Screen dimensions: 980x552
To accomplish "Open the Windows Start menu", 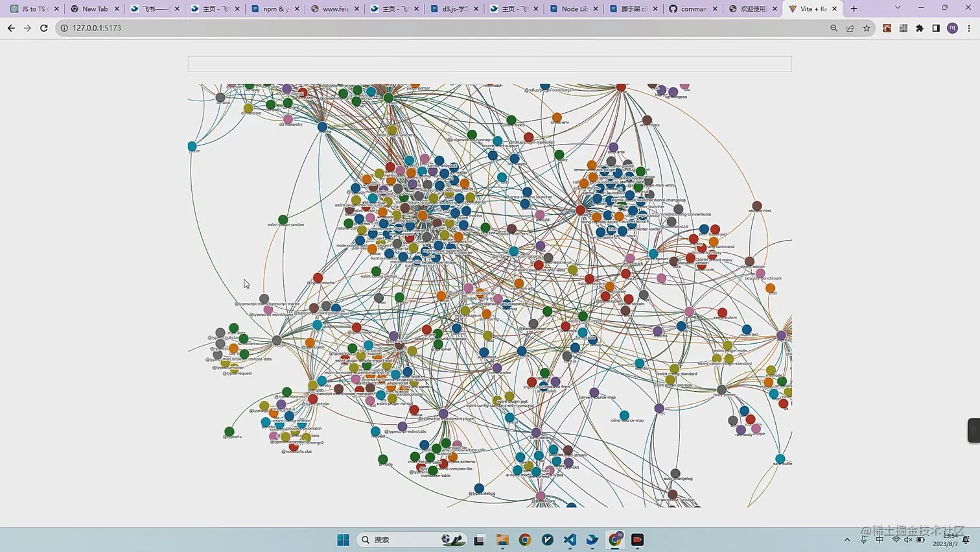I will 344,540.
